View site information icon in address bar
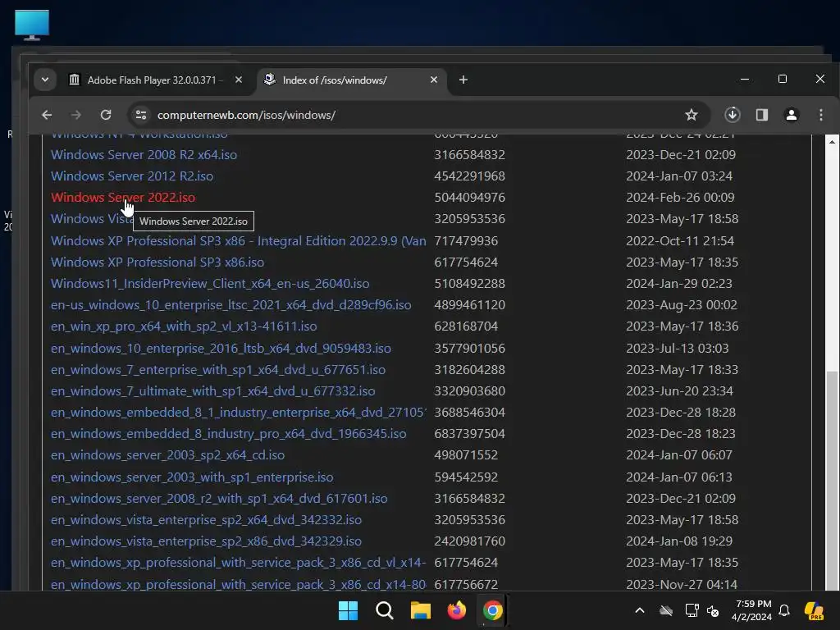The image size is (840, 630). click(141, 115)
